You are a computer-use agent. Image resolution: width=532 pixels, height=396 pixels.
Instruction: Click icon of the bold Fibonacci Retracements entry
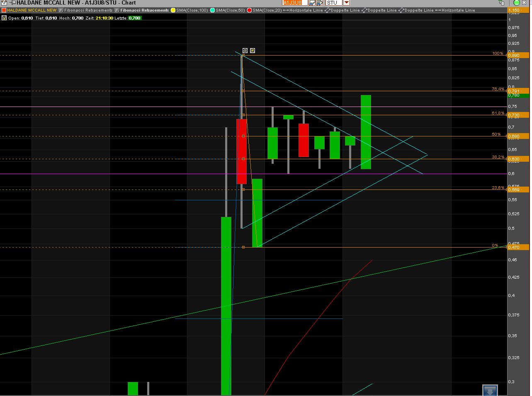(x=117, y=10)
